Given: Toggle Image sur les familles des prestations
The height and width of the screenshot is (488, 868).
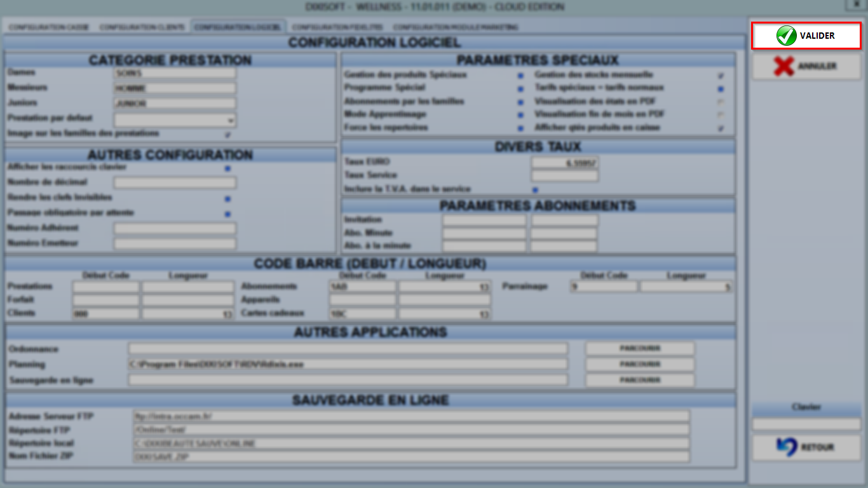Looking at the screenshot, I should (x=227, y=135).
